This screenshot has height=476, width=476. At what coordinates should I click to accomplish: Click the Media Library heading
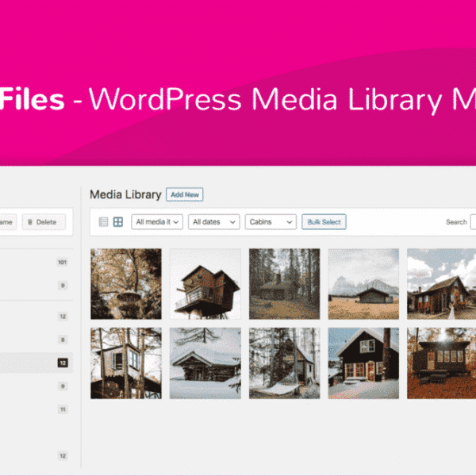125,194
